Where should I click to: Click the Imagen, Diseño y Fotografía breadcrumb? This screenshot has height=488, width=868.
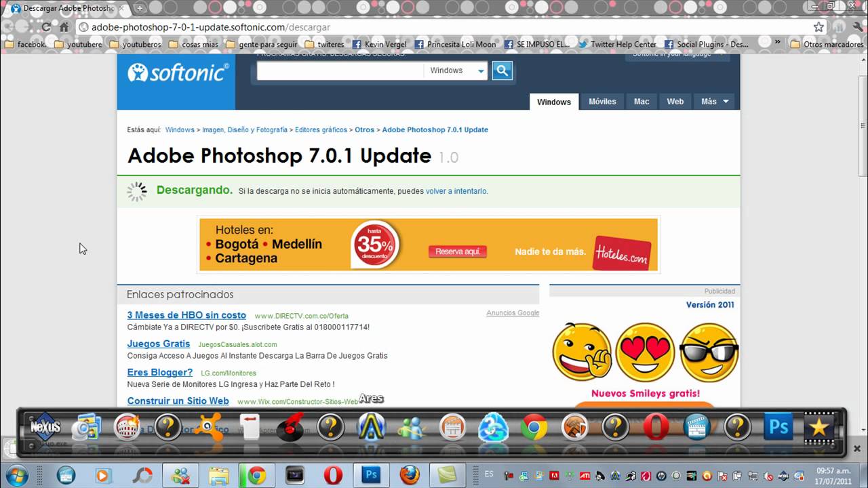click(245, 129)
